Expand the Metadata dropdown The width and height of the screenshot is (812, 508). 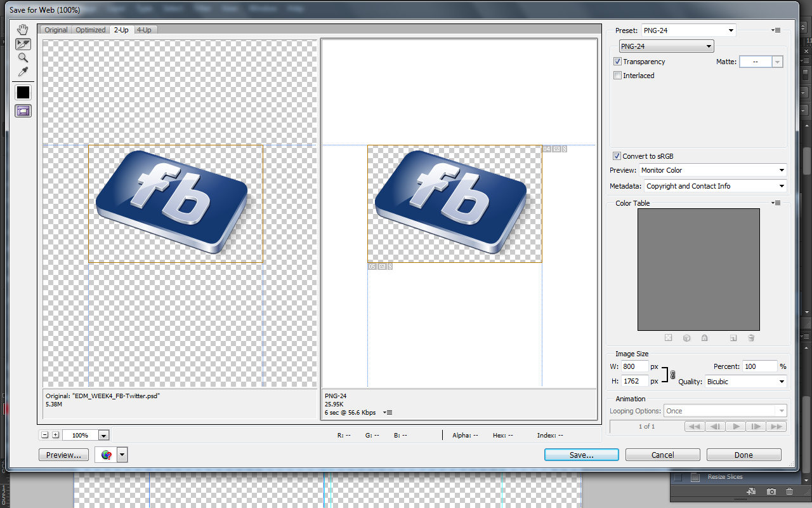715,186
